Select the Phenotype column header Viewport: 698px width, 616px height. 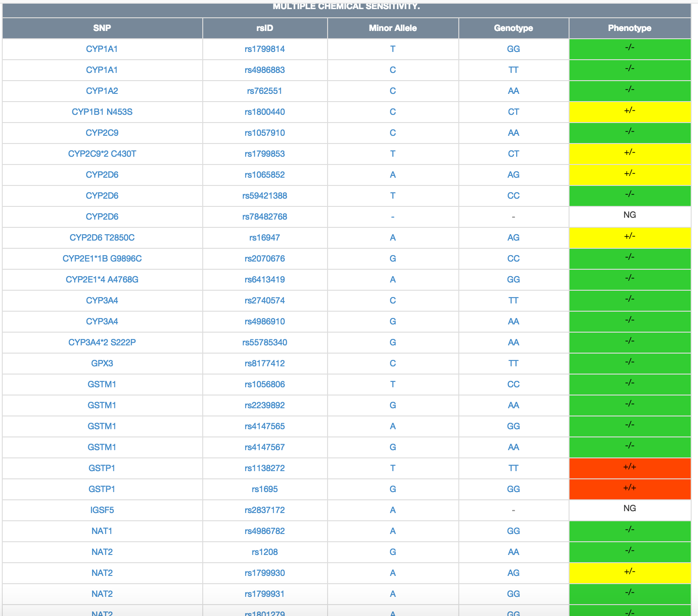[629, 28]
